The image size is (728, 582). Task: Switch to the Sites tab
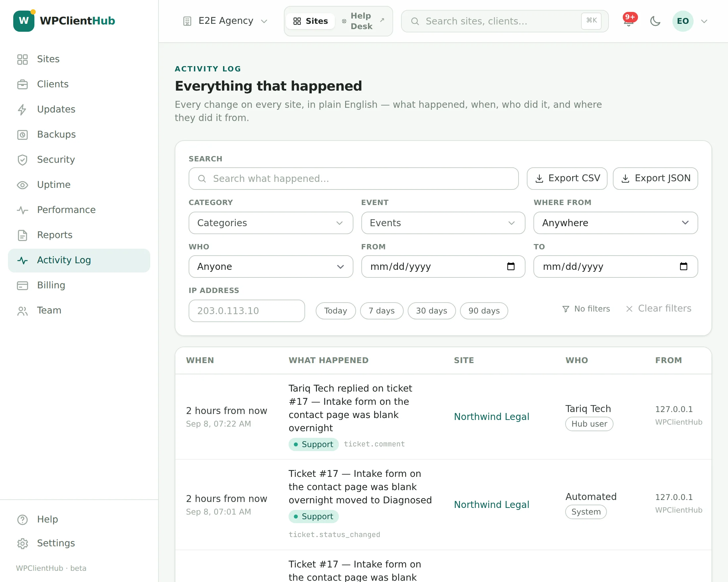310,21
